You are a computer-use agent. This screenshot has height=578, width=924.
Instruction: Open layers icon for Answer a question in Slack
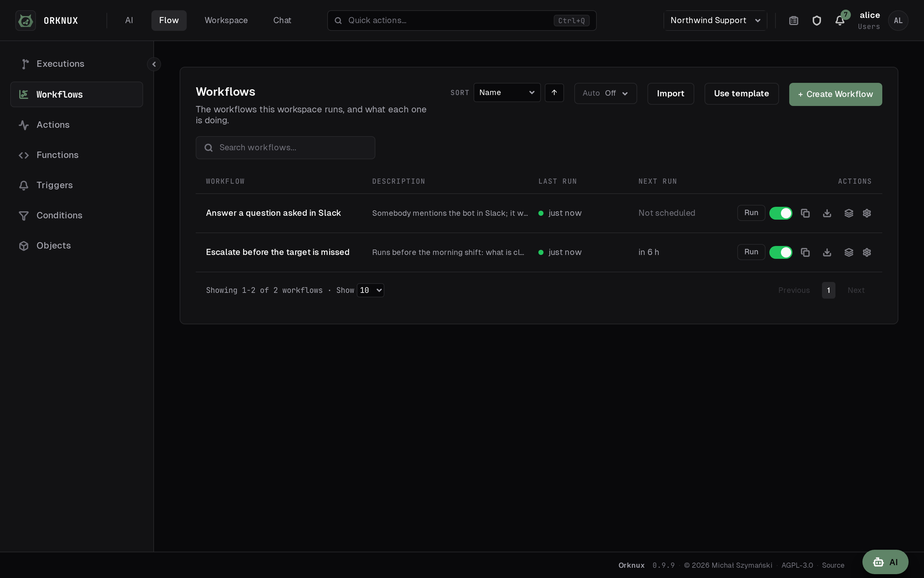pos(849,213)
